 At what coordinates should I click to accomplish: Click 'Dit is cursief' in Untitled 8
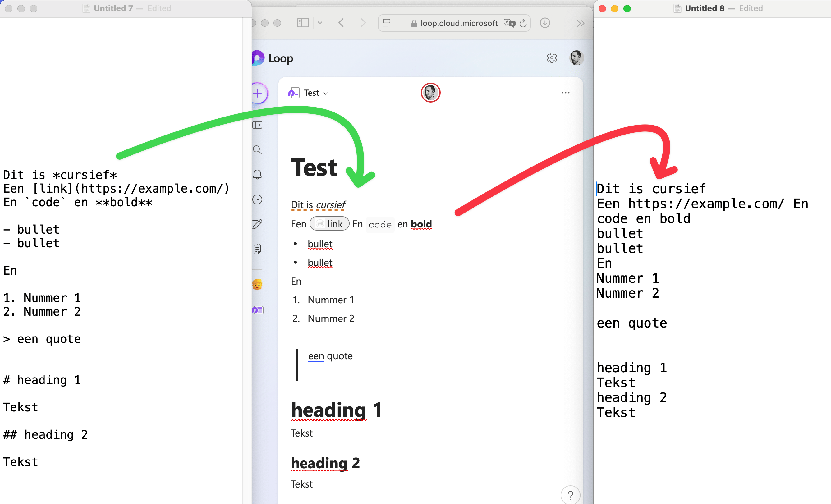coord(651,189)
